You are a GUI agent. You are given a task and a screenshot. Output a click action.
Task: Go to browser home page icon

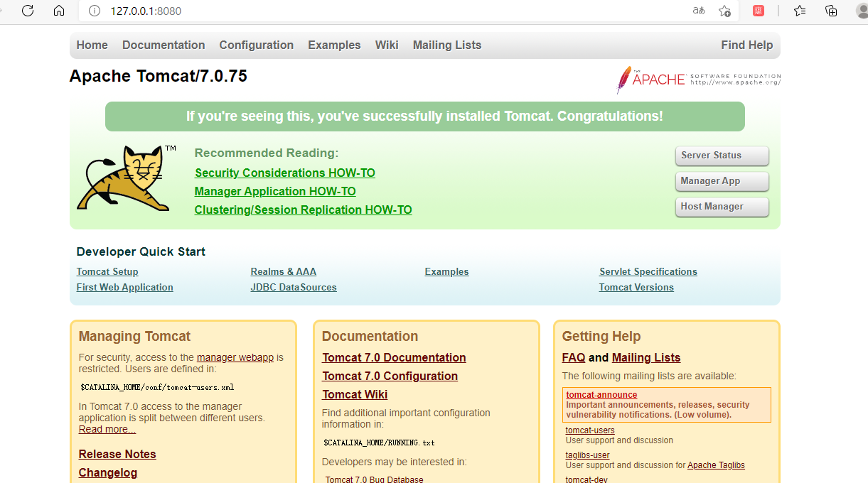[59, 11]
